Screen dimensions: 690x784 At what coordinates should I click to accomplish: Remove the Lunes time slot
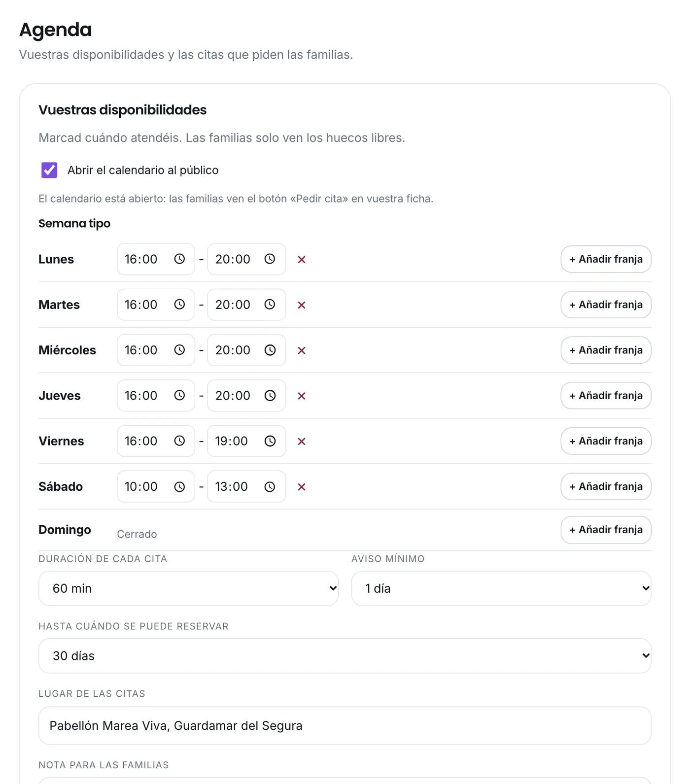coord(302,260)
